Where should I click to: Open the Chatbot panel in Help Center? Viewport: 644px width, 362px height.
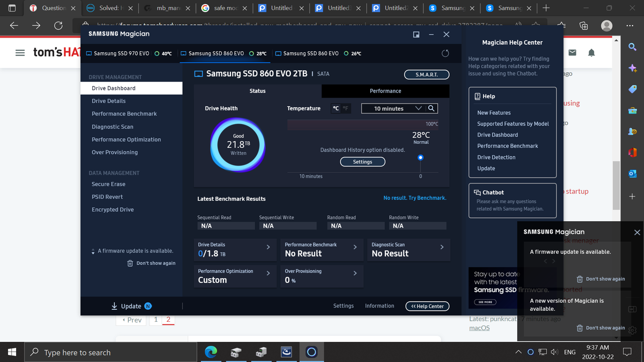coord(513,200)
